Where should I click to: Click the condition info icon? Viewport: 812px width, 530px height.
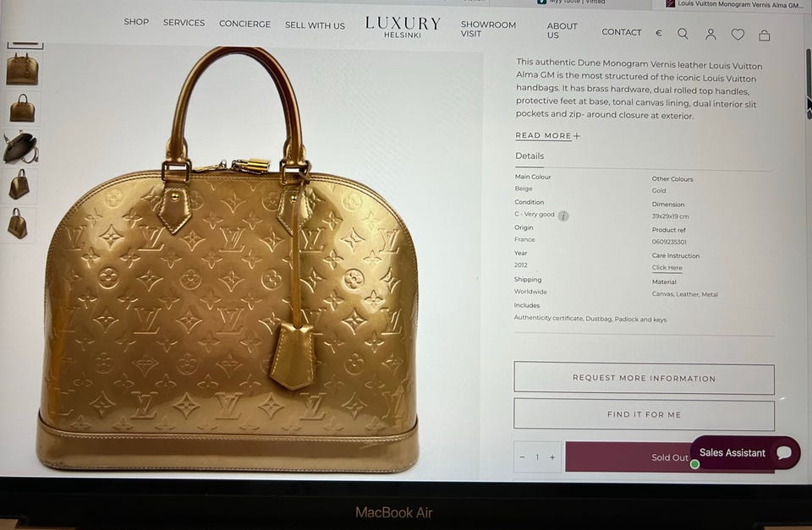pyautogui.click(x=563, y=216)
